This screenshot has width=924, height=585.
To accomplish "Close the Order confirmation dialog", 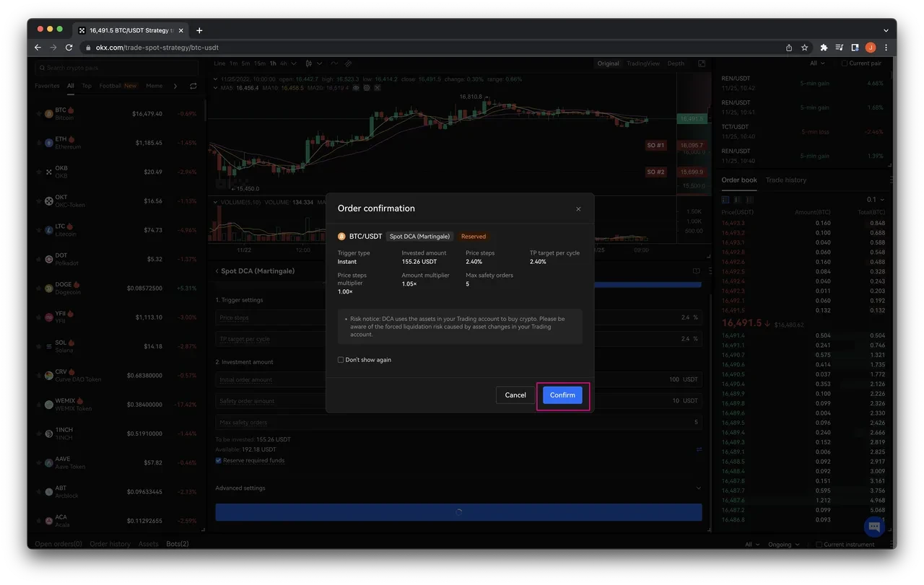I will click(x=578, y=209).
